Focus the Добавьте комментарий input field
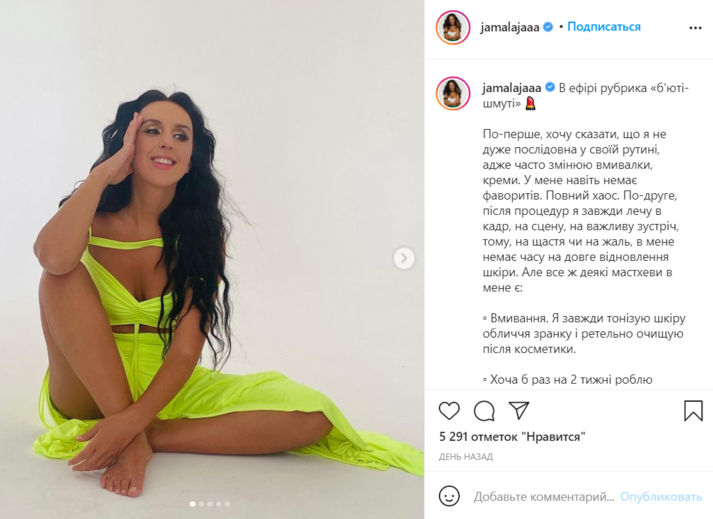This screenshot has height=519, width=713. 544,497
